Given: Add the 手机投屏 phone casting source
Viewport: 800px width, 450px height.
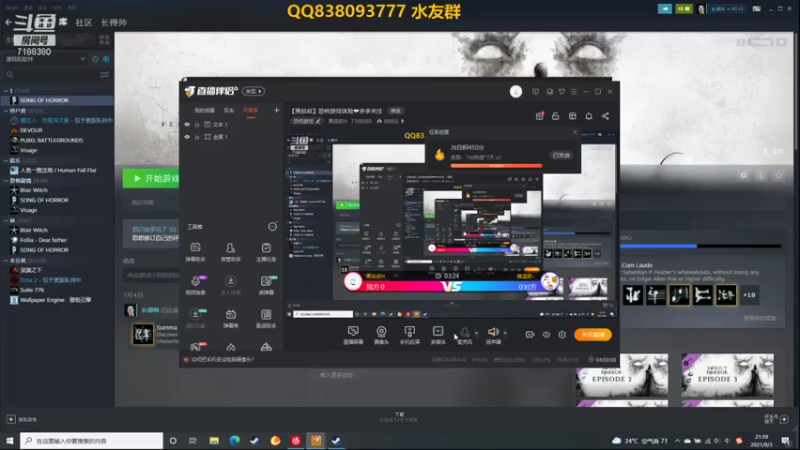Looking at the screenshot, I should 410,335.
